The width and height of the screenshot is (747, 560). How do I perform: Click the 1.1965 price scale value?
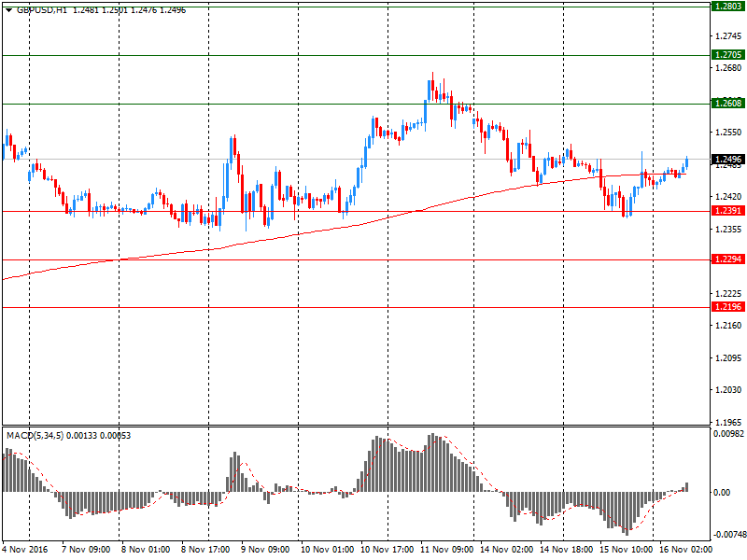pos(728,423)
